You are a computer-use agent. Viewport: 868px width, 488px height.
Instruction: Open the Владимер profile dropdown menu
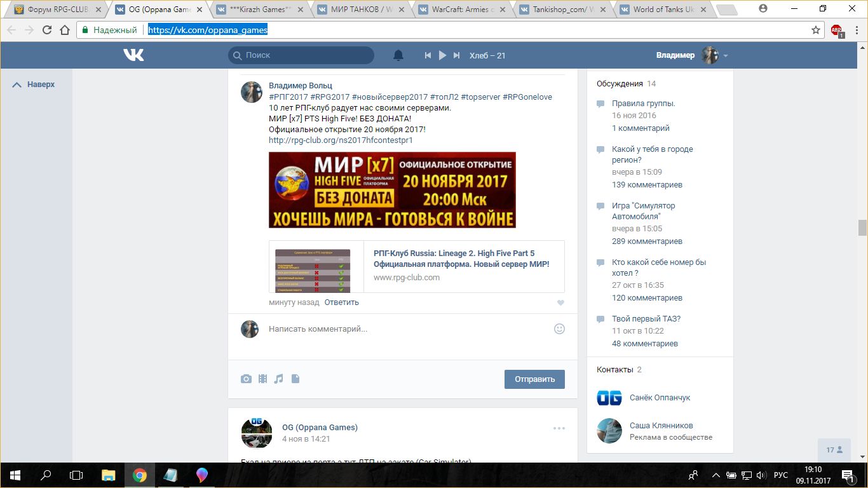click(692, 55)
